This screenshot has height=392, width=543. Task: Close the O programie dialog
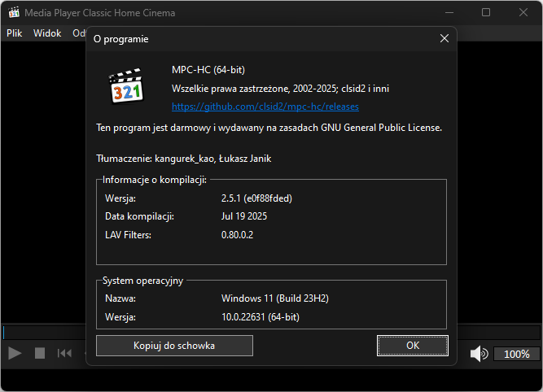click(444, 38)
